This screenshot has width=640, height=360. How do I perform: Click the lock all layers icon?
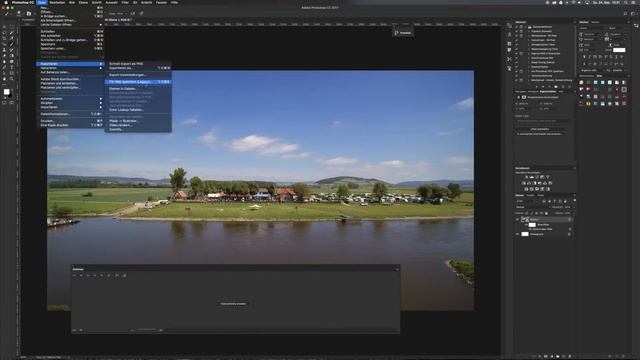pos(546,213)
